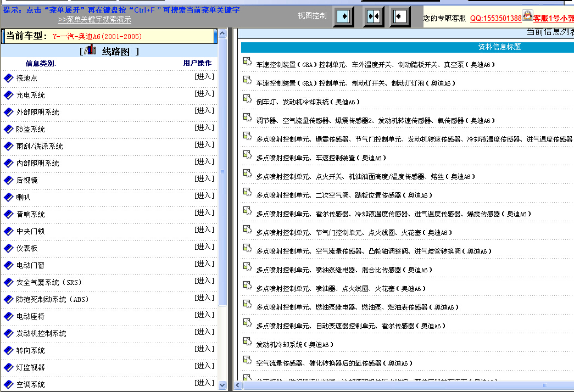Click the blue book icon beside 外部照明系统

[8, 112]
